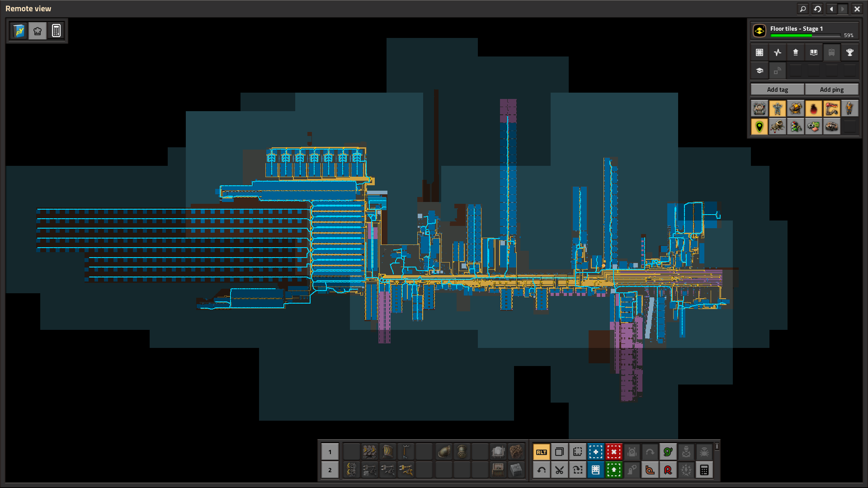Open the calculator mod button at top left

(x=56, y=31)
